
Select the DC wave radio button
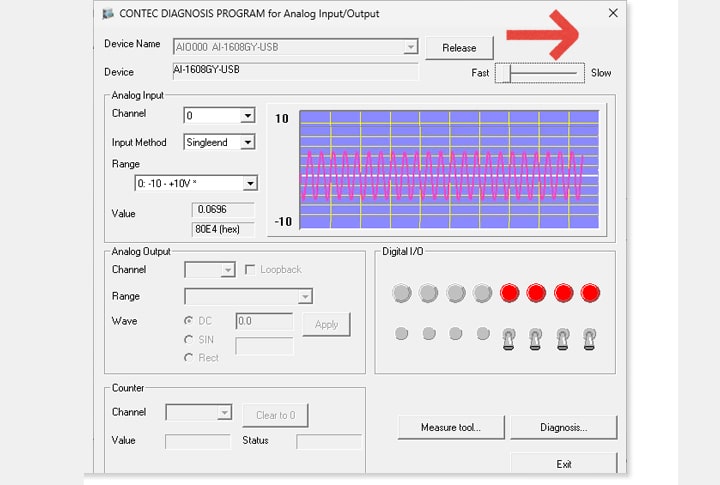click(189, 321)
